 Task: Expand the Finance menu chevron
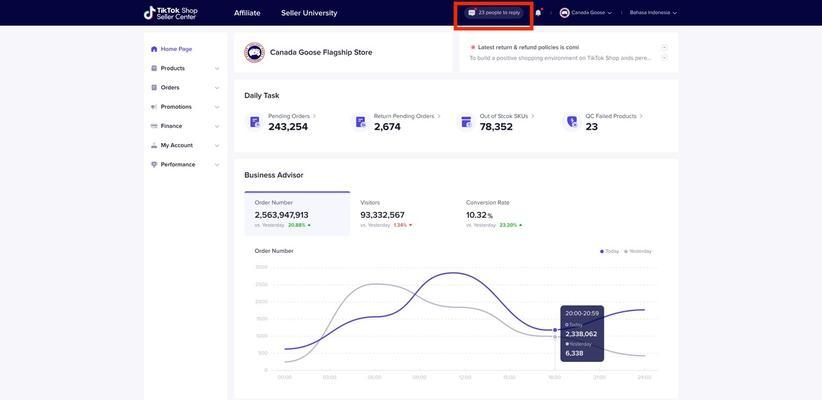click(x=217, y=126)
